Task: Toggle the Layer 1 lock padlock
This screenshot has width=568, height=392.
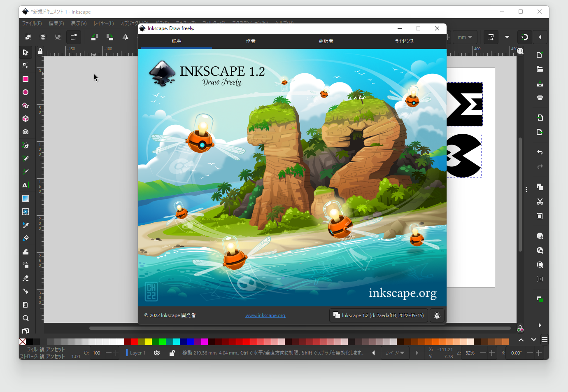Action: coord(172,353)
